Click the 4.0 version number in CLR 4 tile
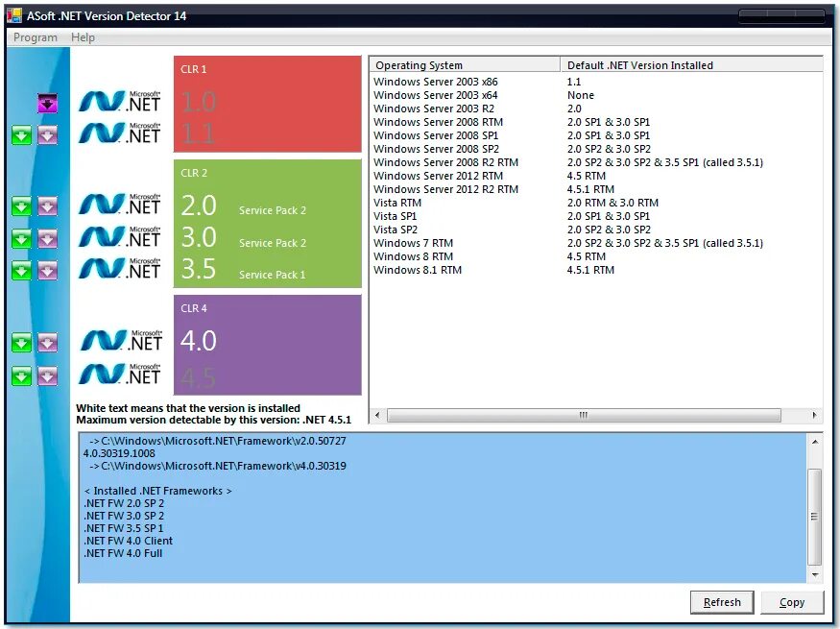Screen dimensions: 840x629 (x=199, y=341)
